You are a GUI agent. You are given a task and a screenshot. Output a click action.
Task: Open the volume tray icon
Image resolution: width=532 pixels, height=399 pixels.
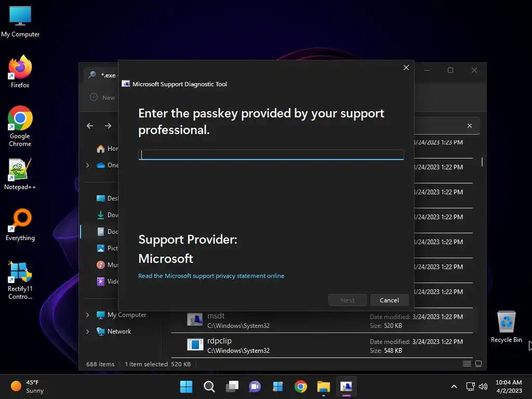point(483,387)
